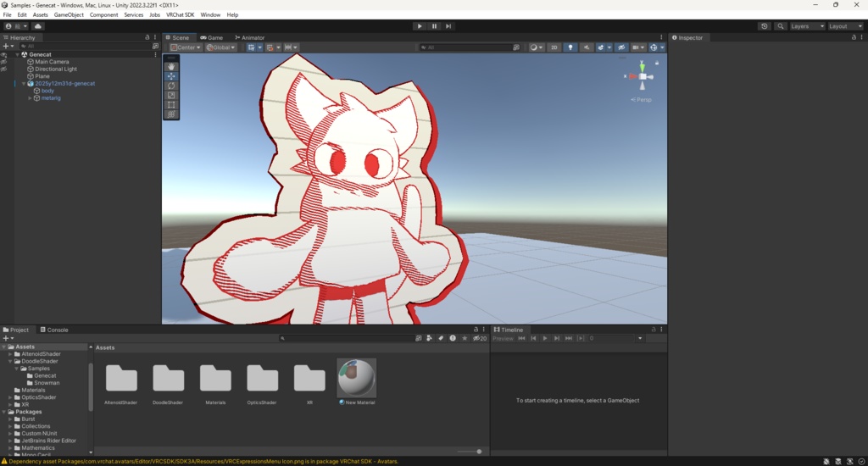Select the Snowman folder in Project tree
This screenshot has width=868, height=466.
[47, 383]
